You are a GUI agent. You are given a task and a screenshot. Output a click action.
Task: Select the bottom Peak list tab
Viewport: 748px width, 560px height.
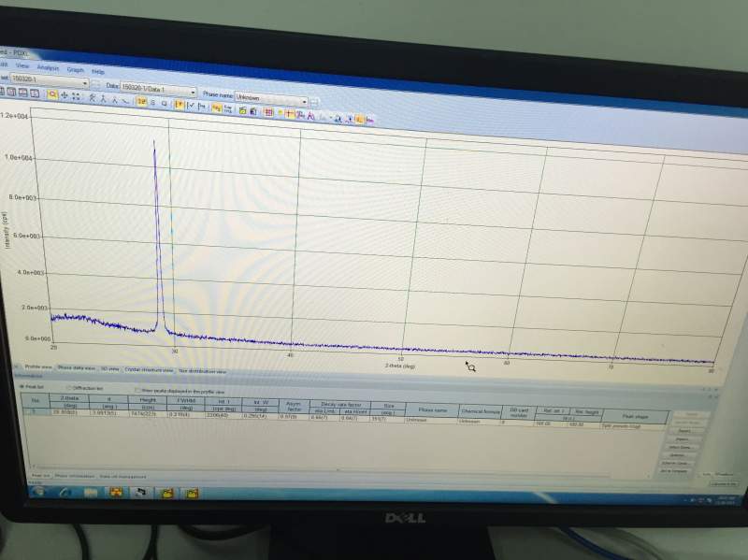[x=40, y=476]
